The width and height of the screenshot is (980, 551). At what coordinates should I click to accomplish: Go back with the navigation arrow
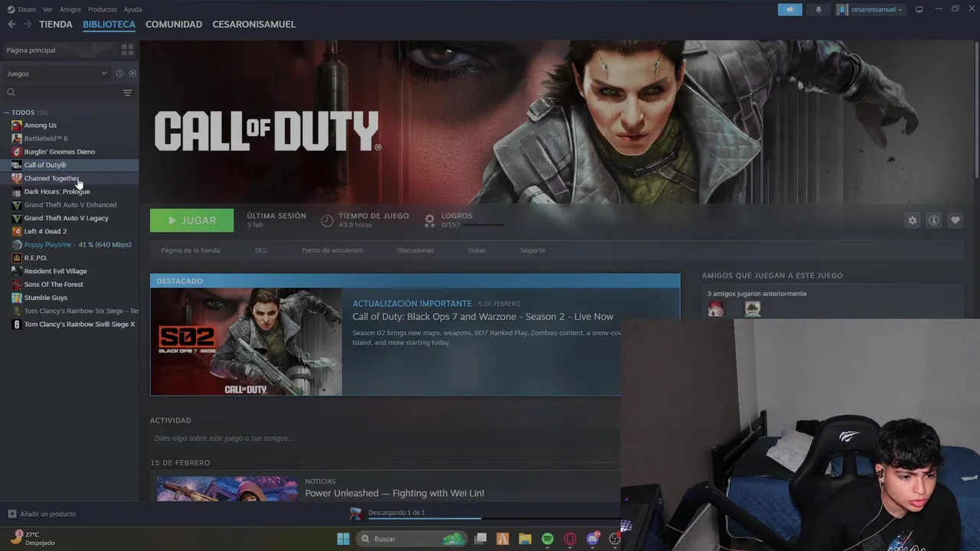(x=11, y=24)
